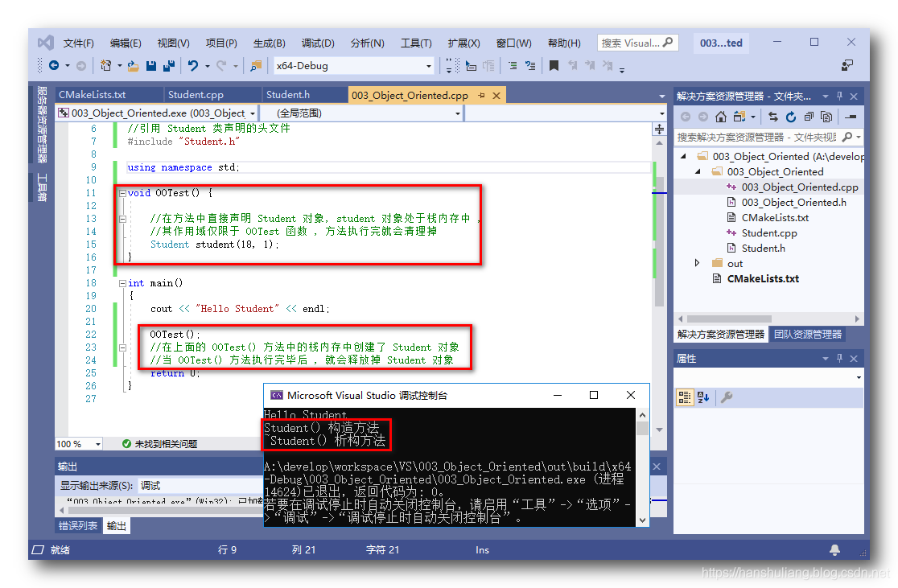Switch to the 团队资源管理器 tab
The width and height of the screenshot is (898, 588).
tap(808, 335)
